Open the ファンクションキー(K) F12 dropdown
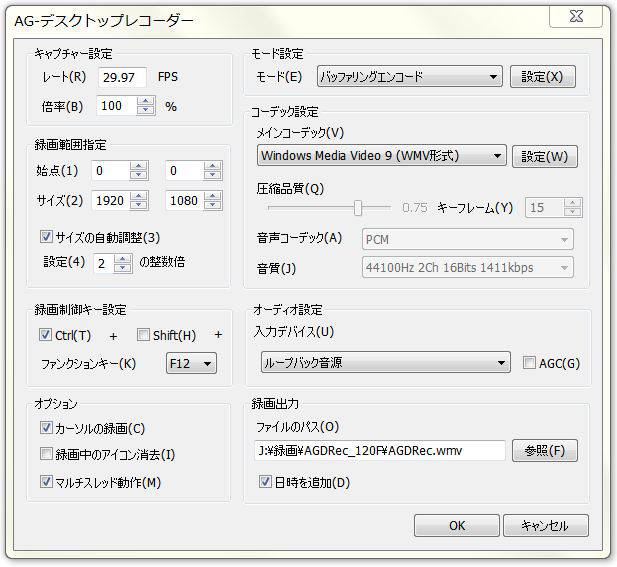Screen dimensions: 617x567 point(191,363)
